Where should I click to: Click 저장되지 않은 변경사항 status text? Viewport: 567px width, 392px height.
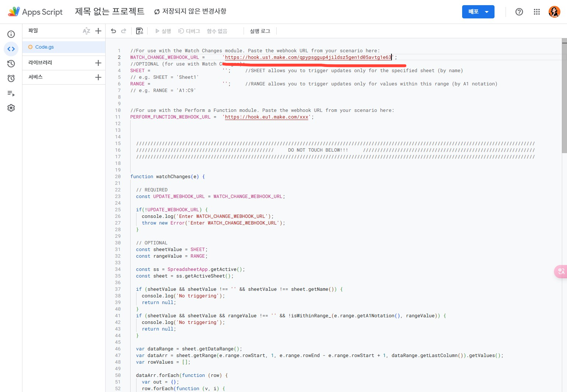tap(194, 11)
